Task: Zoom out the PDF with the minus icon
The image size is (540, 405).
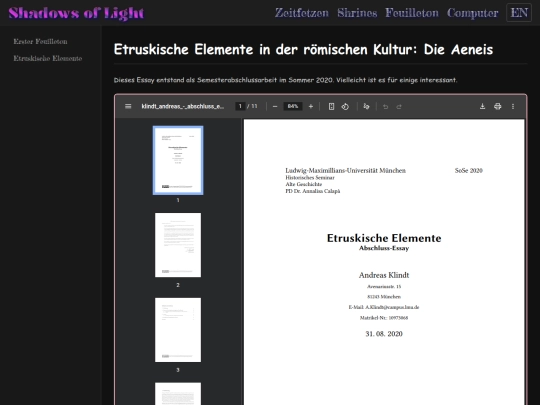Action: (x=275, y=106)
